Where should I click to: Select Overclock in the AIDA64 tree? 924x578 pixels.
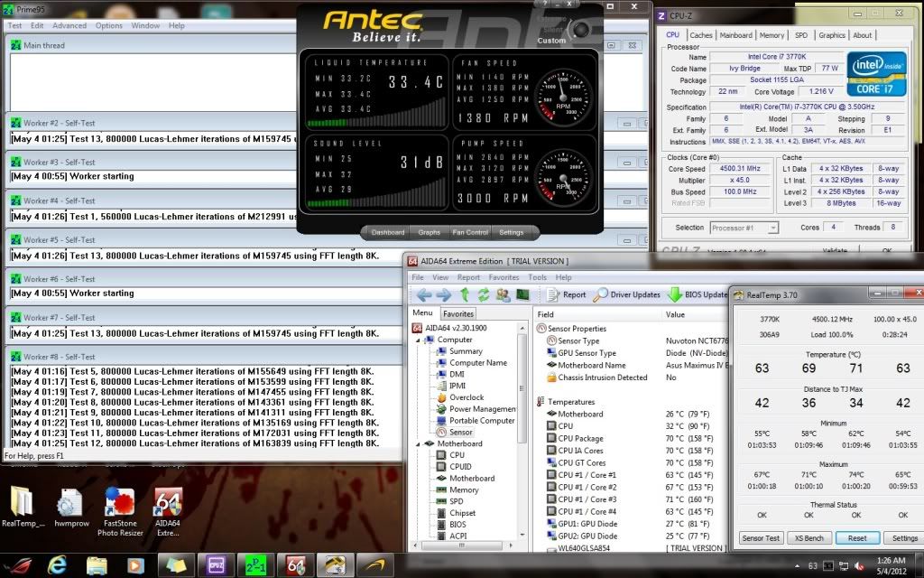[x=467, y=397]
